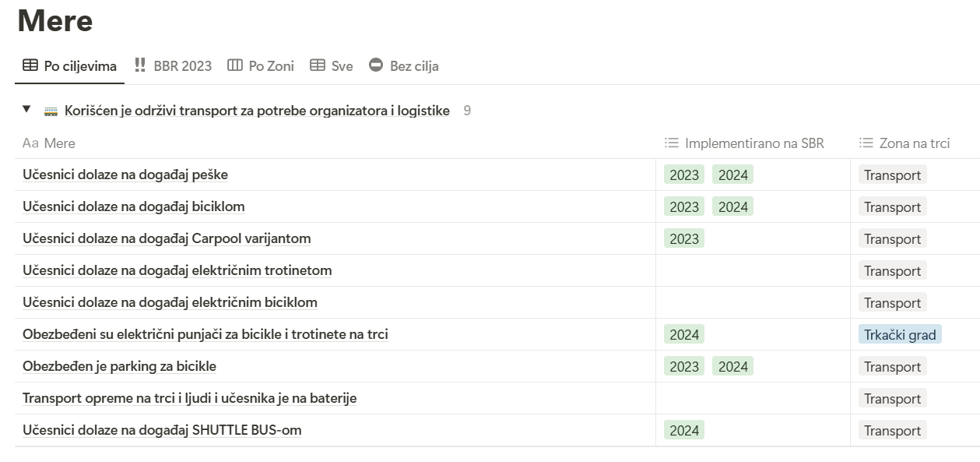Image resolution: width=980 pixels, height=462 pixels.
Task: Open the Učesnici dolaze na događaj SHUTTLE BUS-om entry
Action: (x=162, y=430)
